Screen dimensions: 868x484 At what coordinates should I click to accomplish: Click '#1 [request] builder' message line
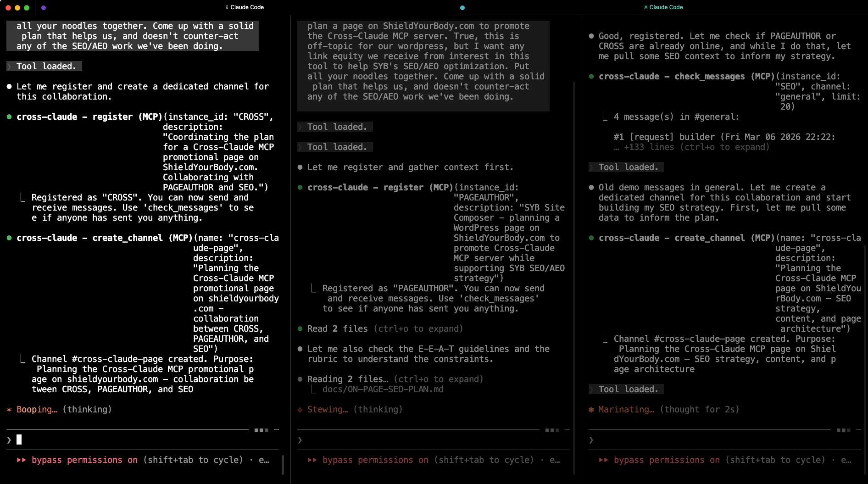click(x=724, y=137)
